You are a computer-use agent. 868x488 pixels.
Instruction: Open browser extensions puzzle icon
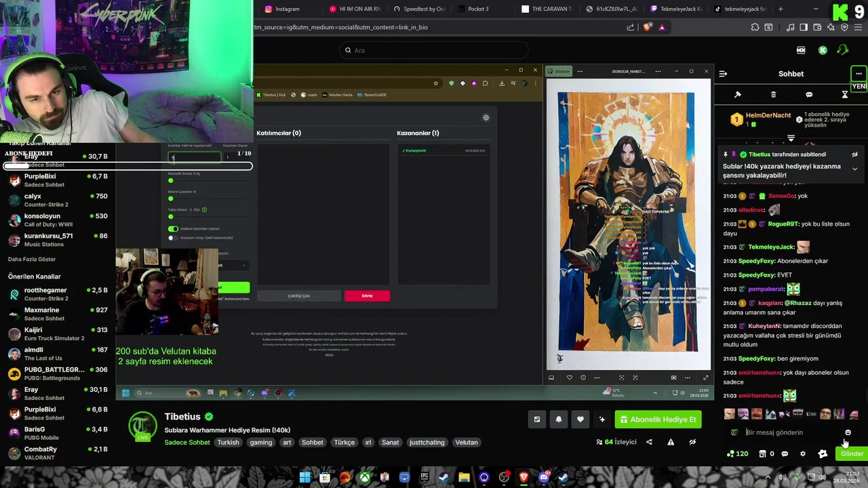[x=755, y=27]
